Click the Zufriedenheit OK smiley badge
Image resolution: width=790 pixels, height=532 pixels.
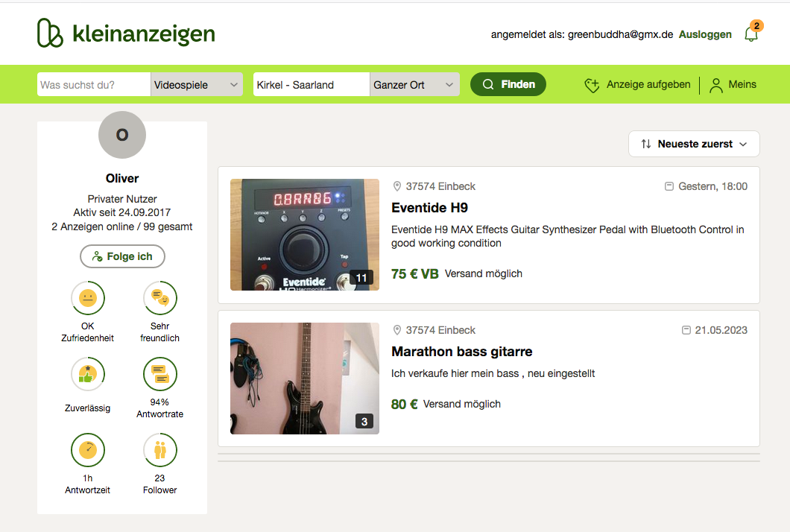point(88,298)
